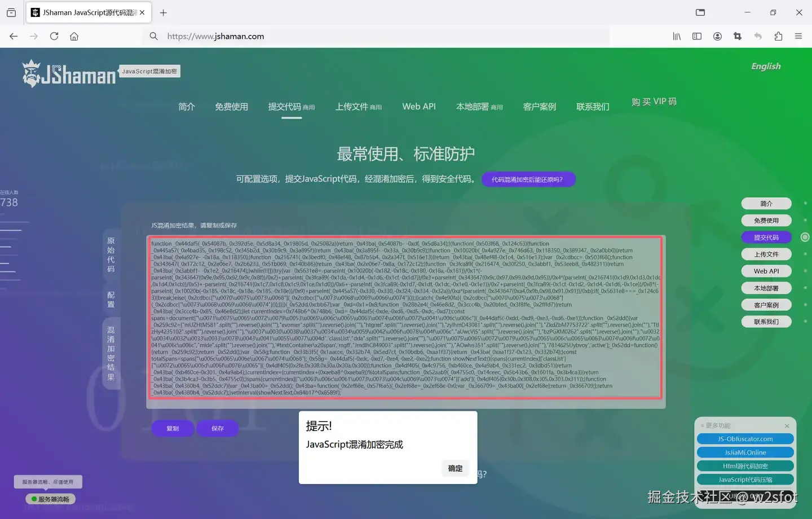Open the Web API nav item
This screenshot has height=519, width=812.
pyautogui.click(x=419, y=107)
